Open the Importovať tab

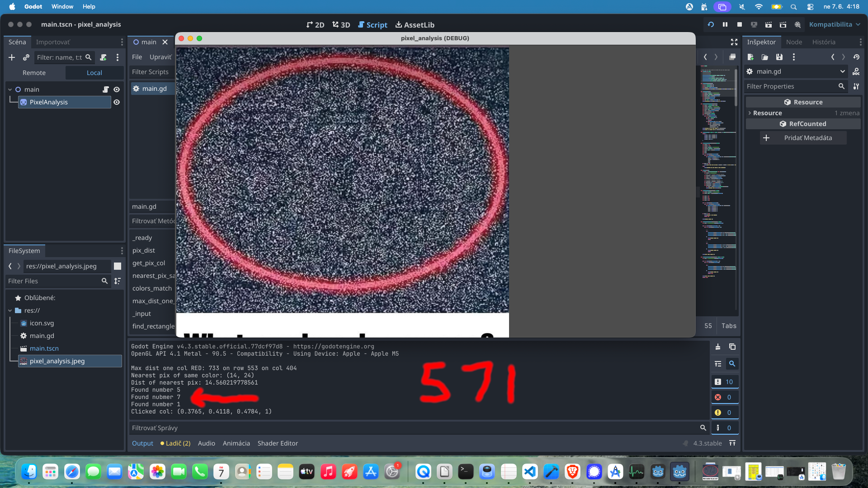[53, 42]
